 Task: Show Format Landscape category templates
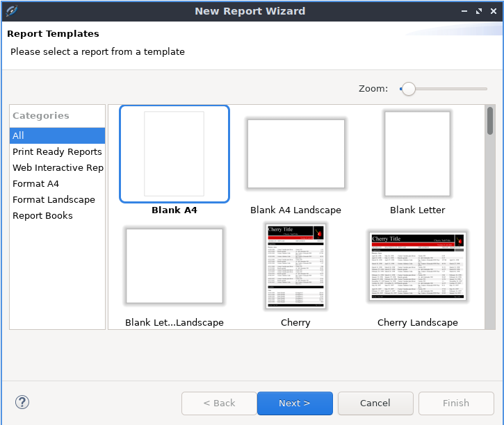coord(57,200)
